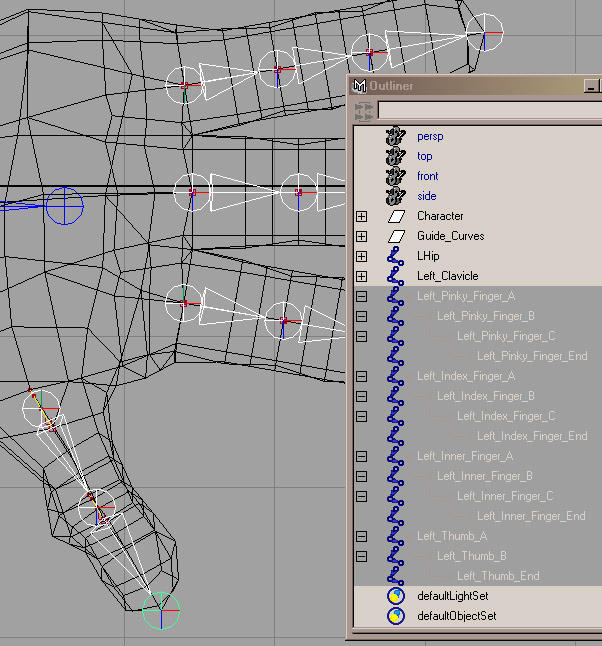Click the Guide_Curves transform icon
The height and width of the screenshot is (646, 602).
(397, 236)
